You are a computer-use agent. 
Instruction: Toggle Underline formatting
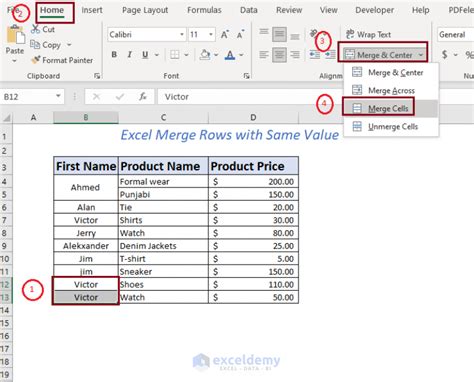[145, 54]
